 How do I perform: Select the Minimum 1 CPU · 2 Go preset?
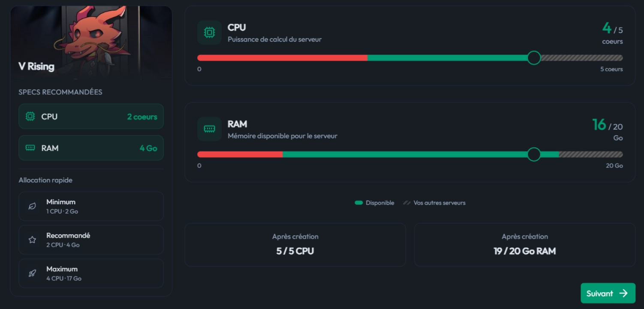coord(91,206)
